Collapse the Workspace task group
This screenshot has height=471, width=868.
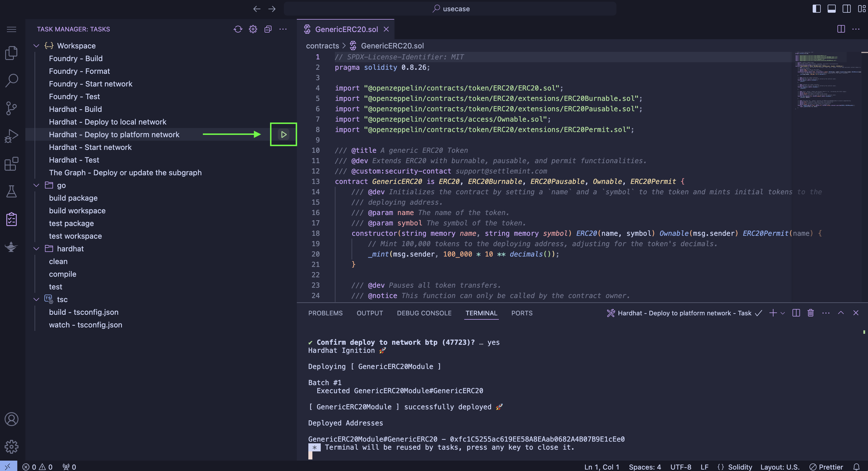click(36, 46)
